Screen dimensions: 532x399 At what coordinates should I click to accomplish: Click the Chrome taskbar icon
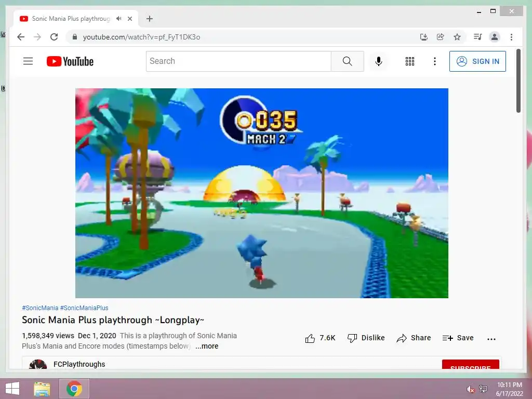click(x=74, y=389)
